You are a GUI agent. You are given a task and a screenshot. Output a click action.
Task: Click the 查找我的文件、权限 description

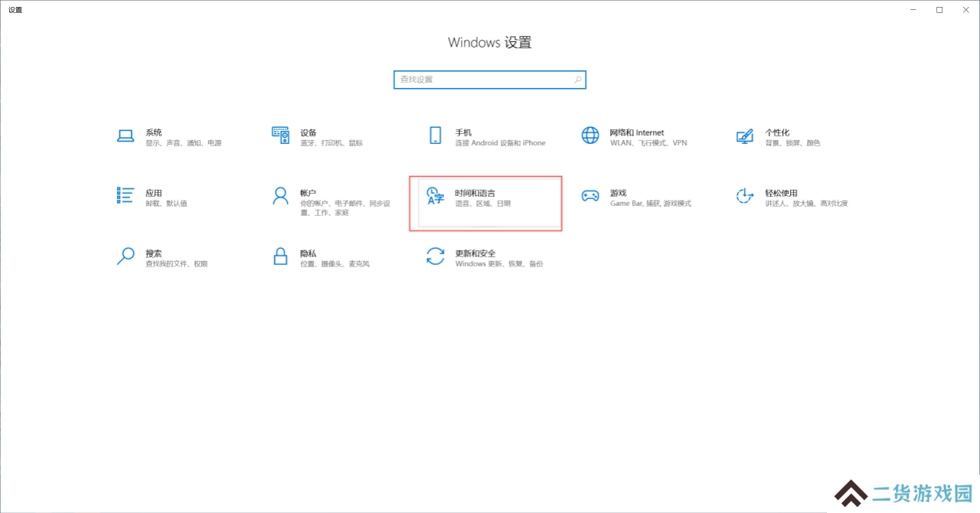tap(176, 264)
